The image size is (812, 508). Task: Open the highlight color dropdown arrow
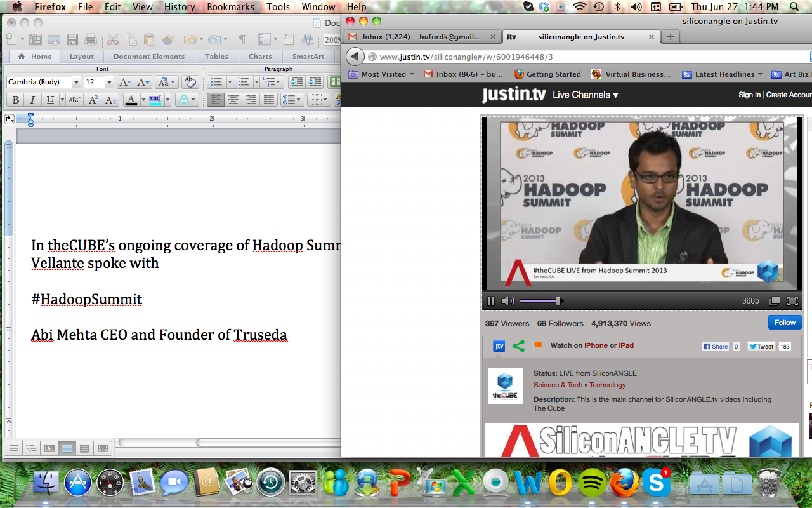click(x=167, y=100)
